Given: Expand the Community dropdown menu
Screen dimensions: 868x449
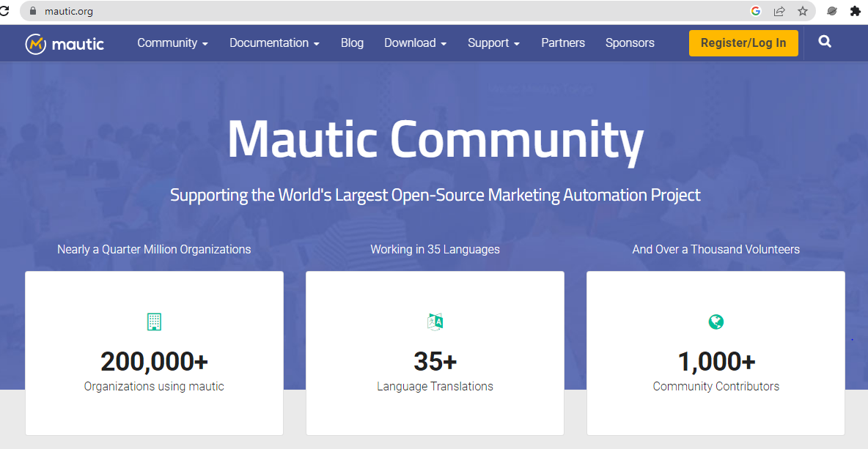Looking at the screenshot, I should click(173, 43).
